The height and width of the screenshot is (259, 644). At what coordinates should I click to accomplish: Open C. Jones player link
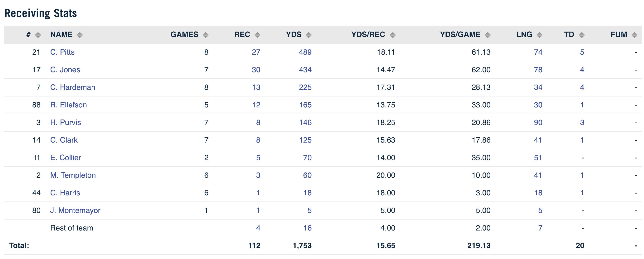65,70
